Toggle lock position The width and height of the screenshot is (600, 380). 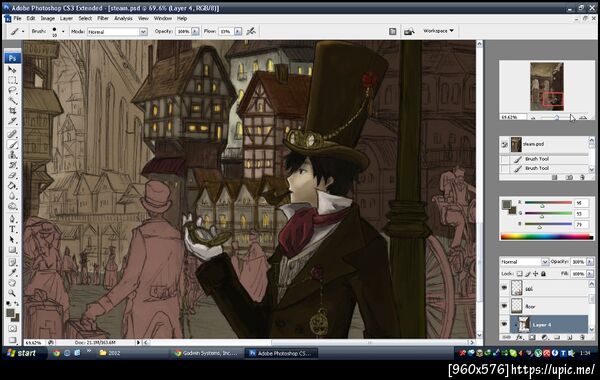(535, 274)
